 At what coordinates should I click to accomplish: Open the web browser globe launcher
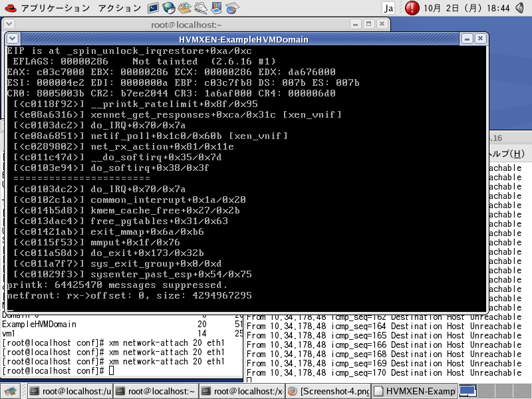point(168,8)
